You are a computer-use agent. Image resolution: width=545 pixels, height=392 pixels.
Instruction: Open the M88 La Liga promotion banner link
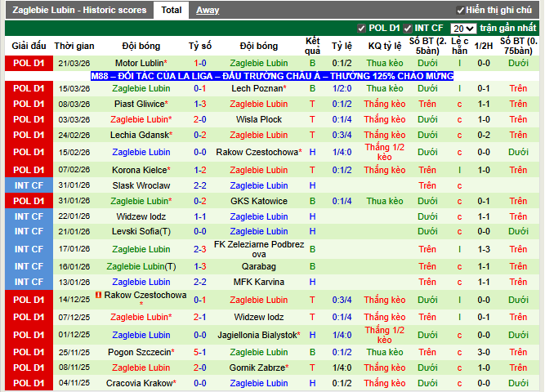272,76
